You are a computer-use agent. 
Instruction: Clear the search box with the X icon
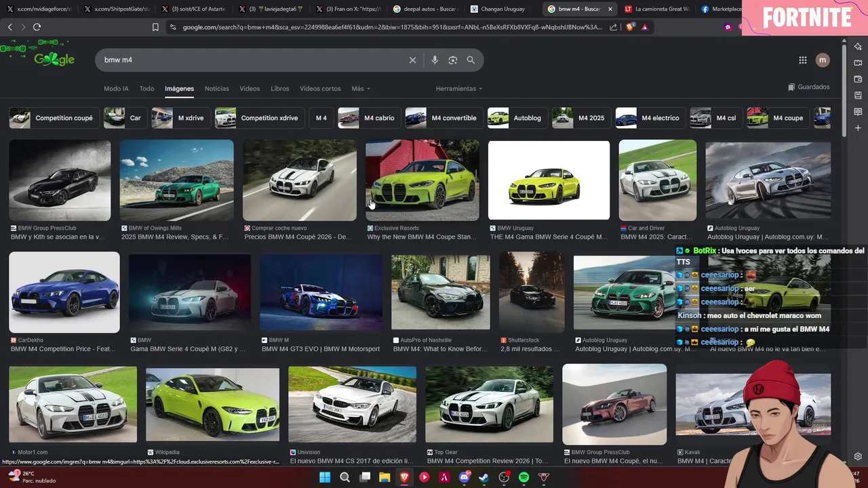[412, 60]
